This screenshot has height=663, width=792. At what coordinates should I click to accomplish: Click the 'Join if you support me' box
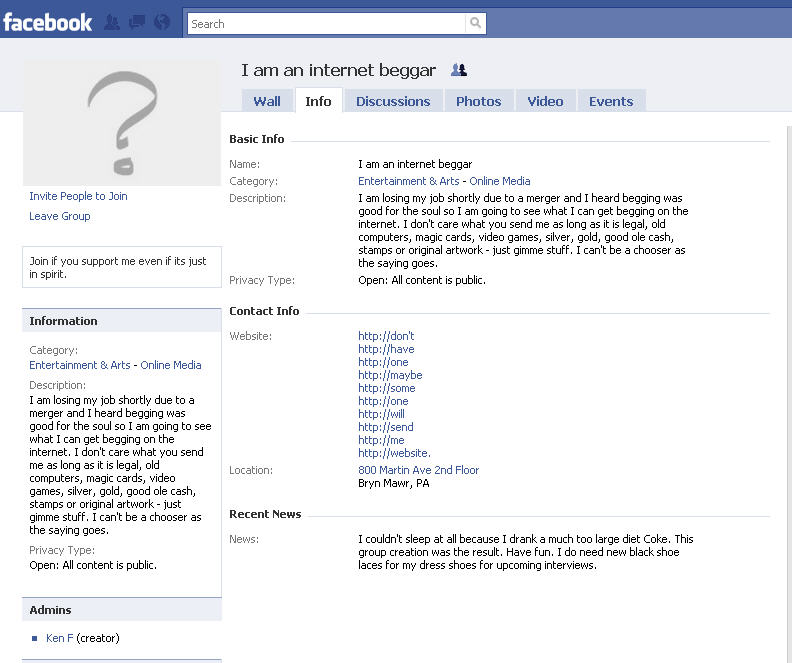(x=122, y=267)
